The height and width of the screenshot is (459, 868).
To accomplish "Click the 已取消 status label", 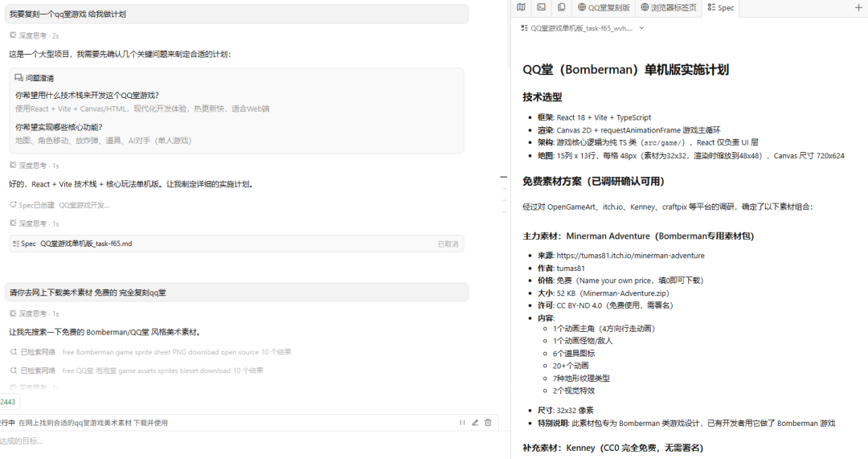I will (448, 244).
